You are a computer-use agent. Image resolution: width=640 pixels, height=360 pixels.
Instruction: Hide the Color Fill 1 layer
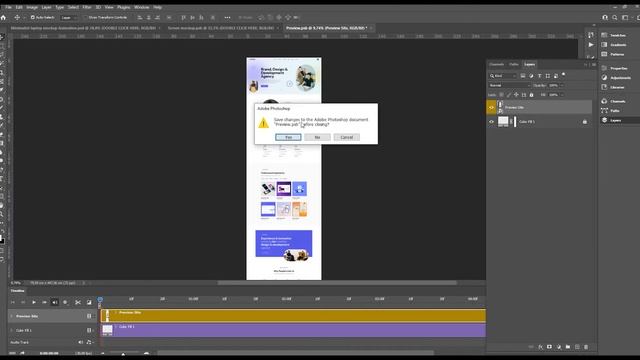[491, 122]
